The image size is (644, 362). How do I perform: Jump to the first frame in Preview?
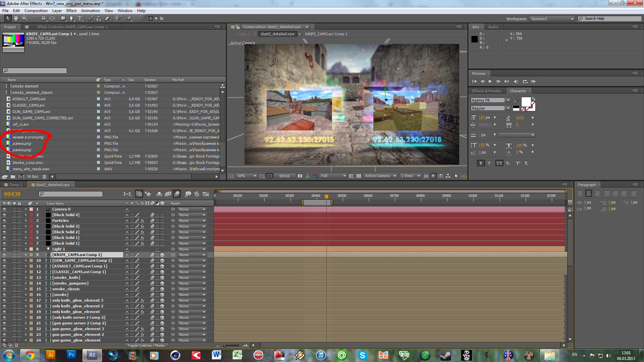click(x=474, y=81)
